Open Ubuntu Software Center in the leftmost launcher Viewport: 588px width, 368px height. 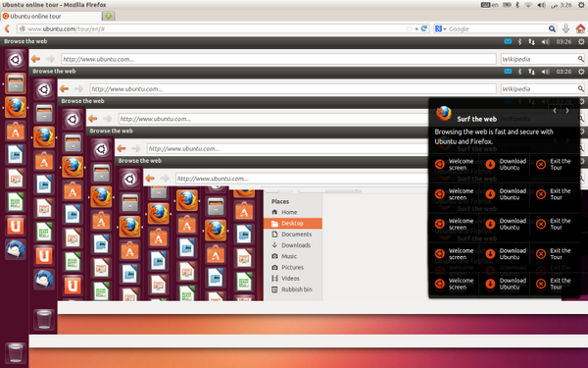(x=16, y=131)
